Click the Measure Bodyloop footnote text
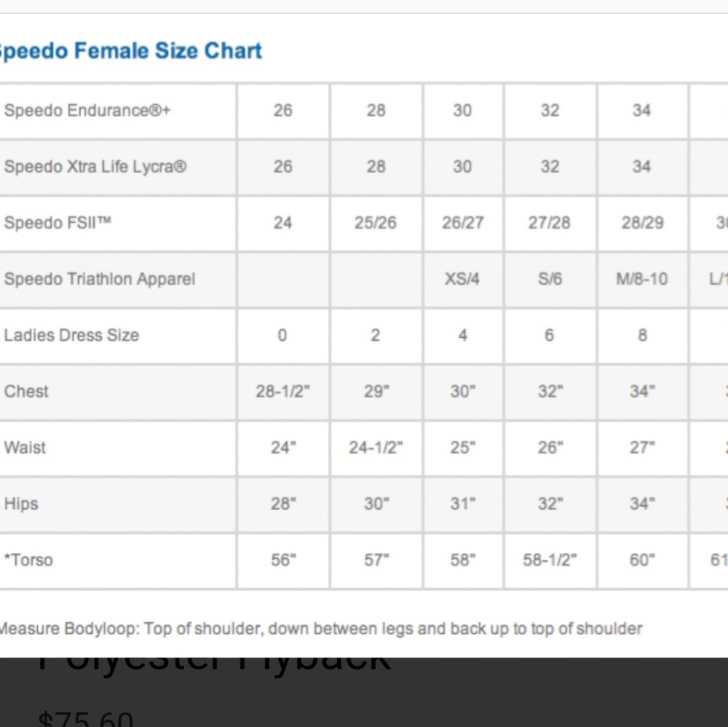Viewport: 728px width, 727px height. [x=320, y=629]
